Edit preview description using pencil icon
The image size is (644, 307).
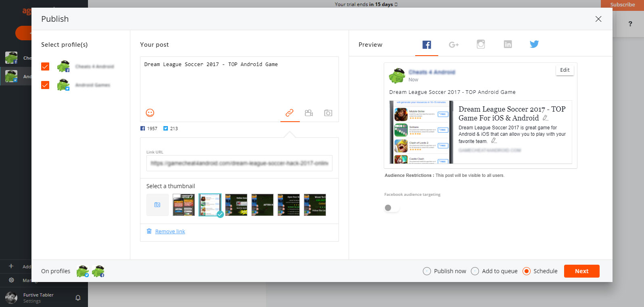click(x=494, y=141)
